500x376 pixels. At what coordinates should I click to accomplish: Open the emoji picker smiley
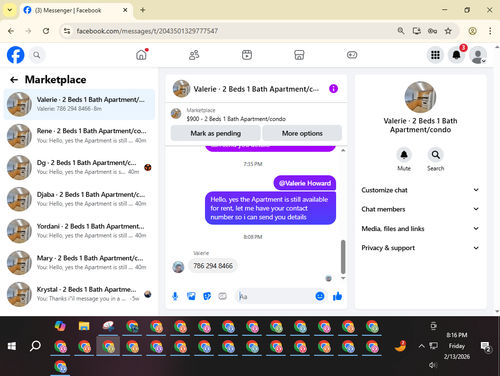[x=320, y=296]
